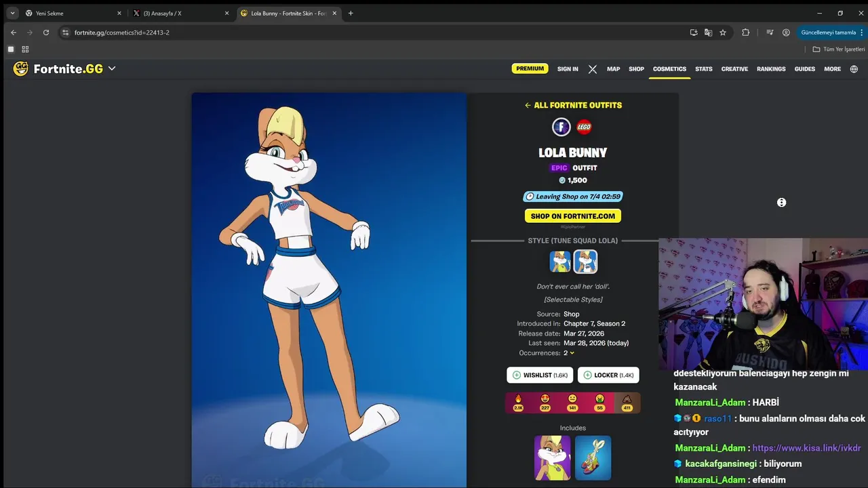Viewport: 868px width, 488px height.
Task: Click the SIGN IN link
Action: pos(568,69)
